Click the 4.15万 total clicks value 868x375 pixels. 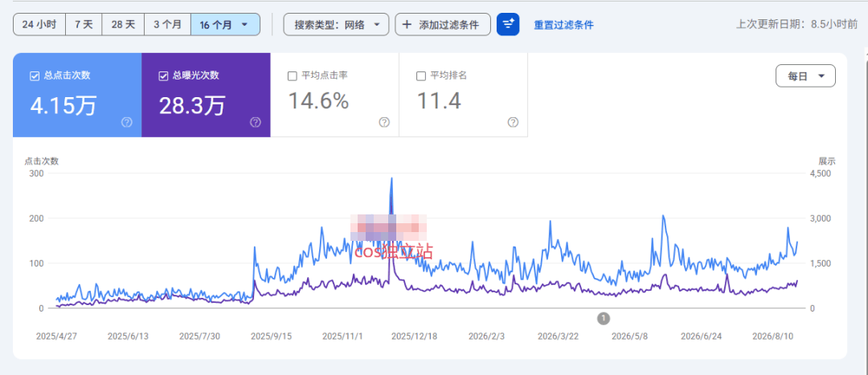click(63, 106)
